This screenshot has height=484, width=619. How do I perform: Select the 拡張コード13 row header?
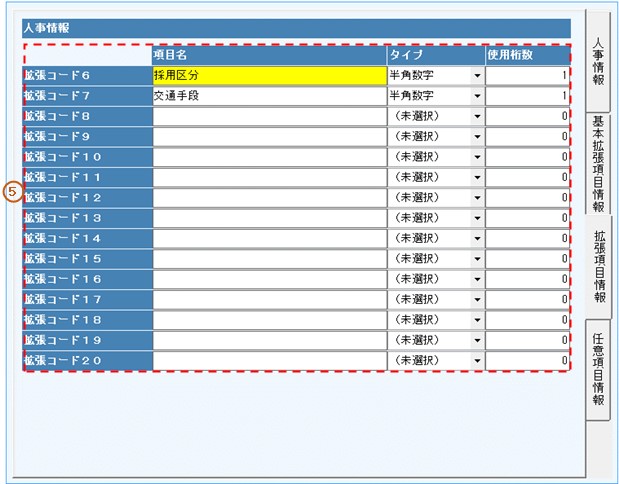coord(88,218)
